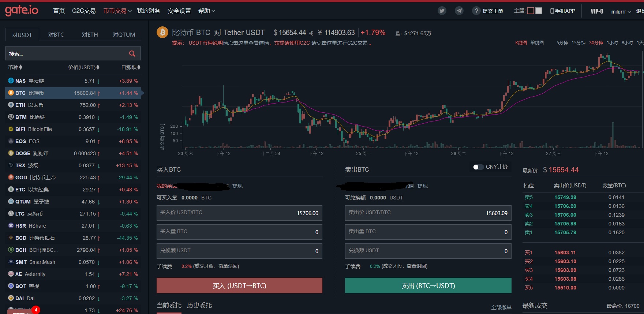The image size is (644, 314).
Task: Click the QTUM coin icon
Action: pyautogui.click(x=11, y=202)
